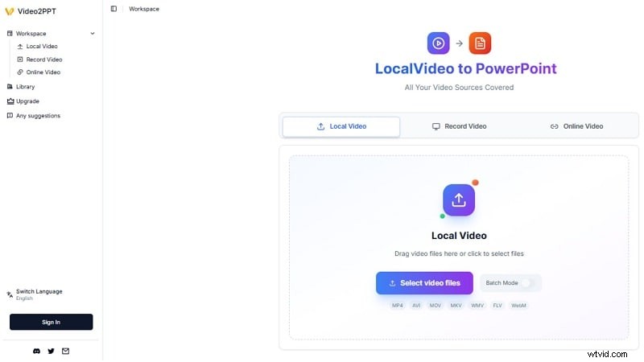644x362 pixels.
Task: Click the MKV format tag
Action: pos(456,306)
